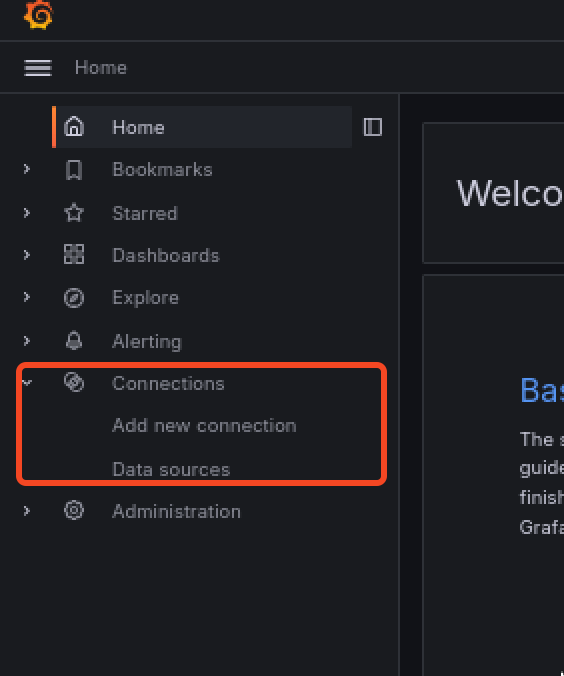The height and width of the screenshot is (676, 564).
Task: Click the Administration gear icon
Action: pos(74,511)
